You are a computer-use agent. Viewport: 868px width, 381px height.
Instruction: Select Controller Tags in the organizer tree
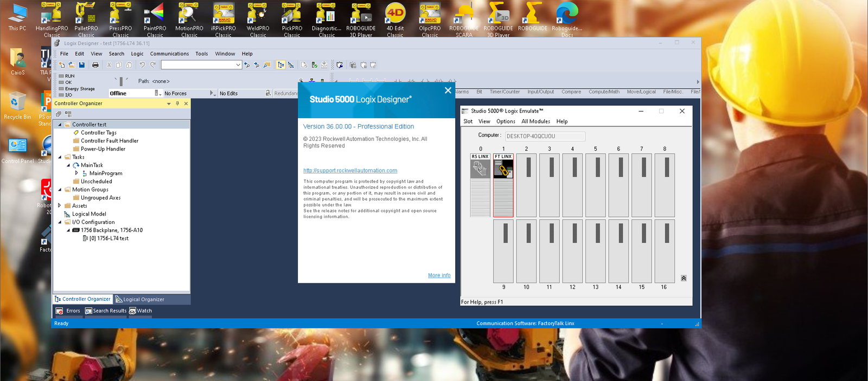tap(98, 133)
